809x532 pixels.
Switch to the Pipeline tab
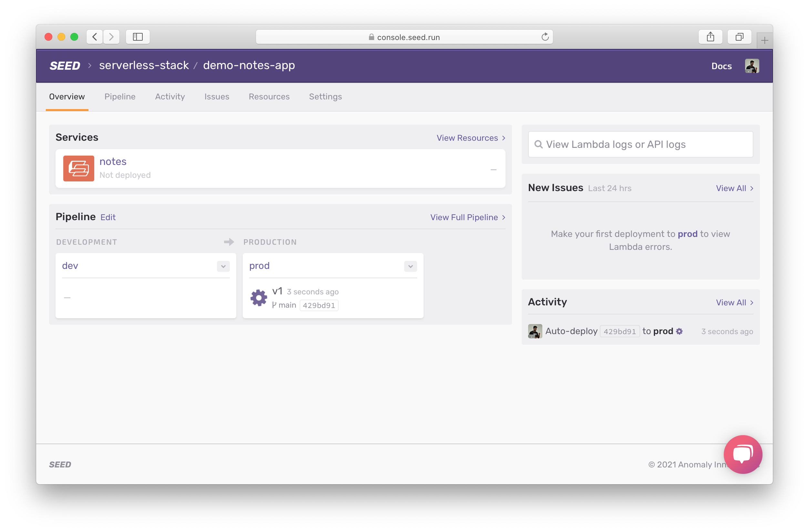[x=120, y=97]
